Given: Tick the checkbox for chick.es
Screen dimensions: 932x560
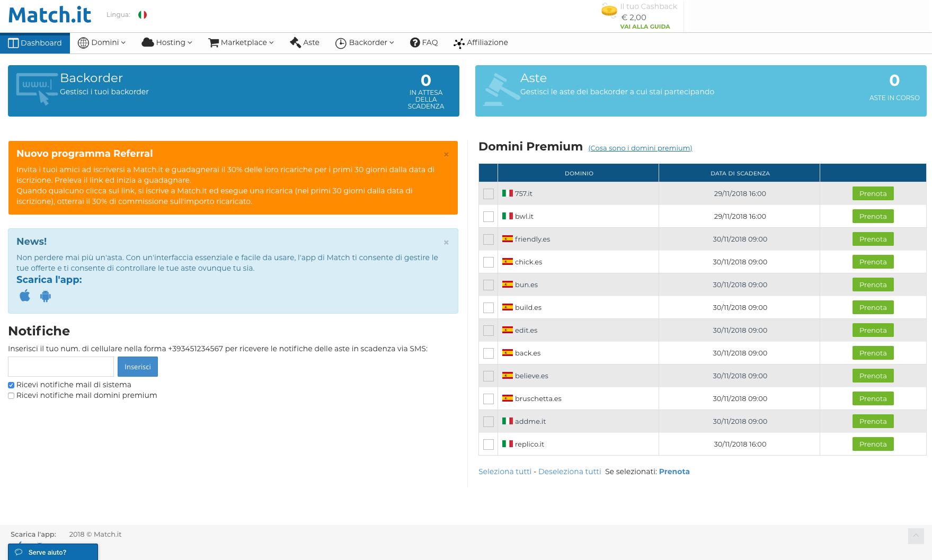Looking at the screenshot, I should tap(489, 262).
